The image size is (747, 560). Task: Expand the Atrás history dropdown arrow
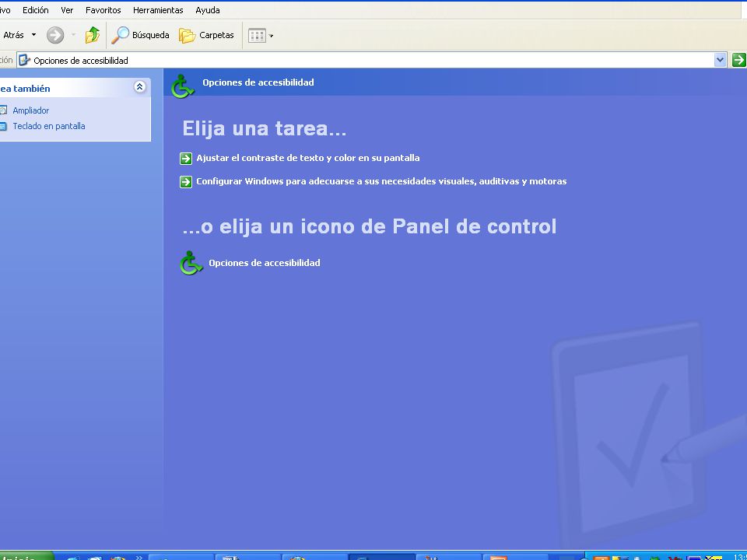pos(33,35)
